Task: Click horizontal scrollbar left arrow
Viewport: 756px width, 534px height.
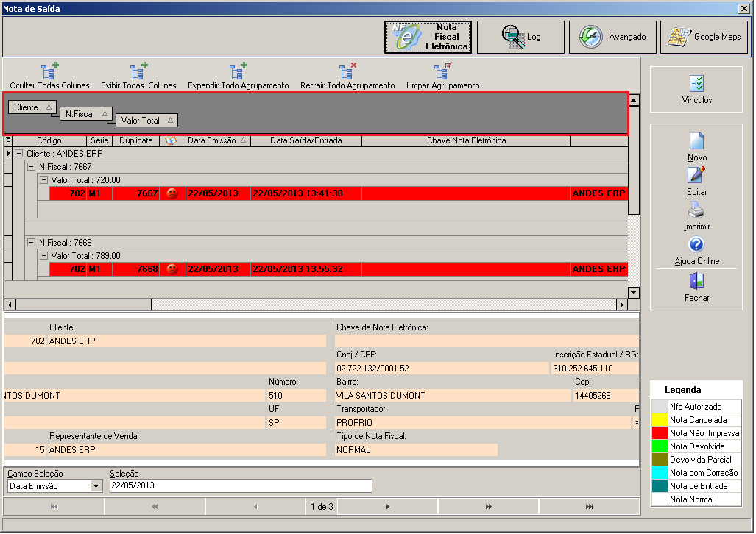Action: [x=10, y=305]
